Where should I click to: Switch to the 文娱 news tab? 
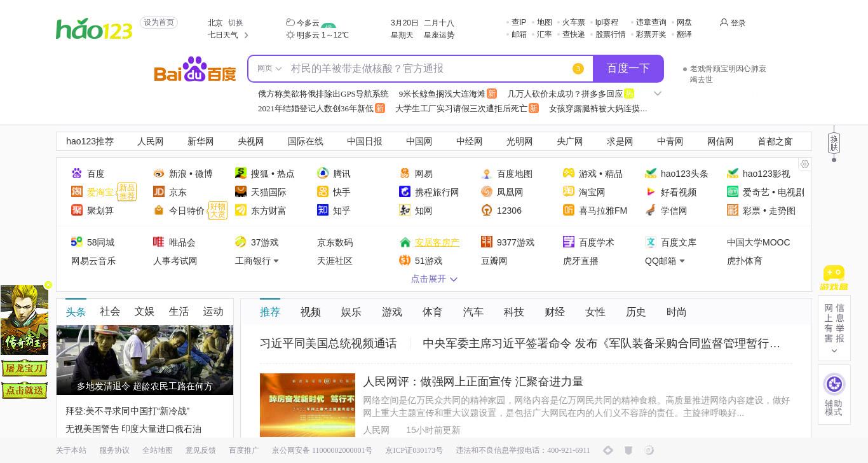click(144, 311)
